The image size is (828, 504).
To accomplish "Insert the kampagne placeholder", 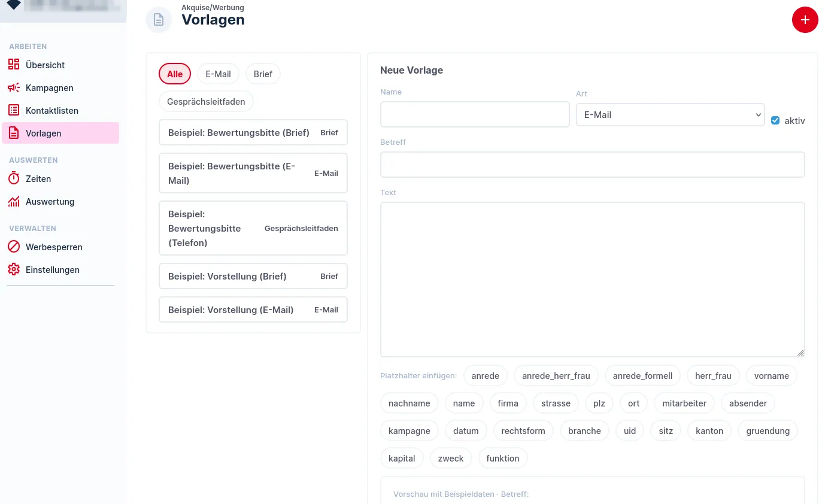I will click(410, 430).
